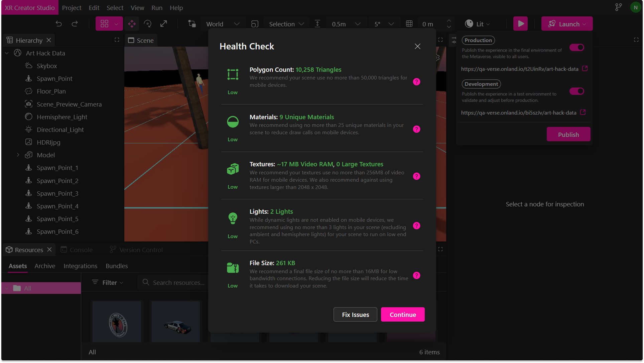Switch to the Integrations tab

point(80,266)
